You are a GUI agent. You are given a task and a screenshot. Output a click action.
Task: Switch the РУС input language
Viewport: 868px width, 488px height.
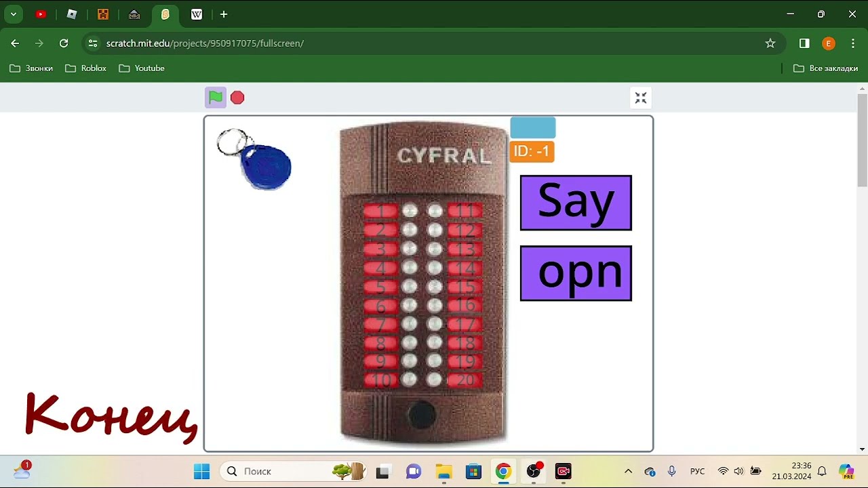(697, 471)
